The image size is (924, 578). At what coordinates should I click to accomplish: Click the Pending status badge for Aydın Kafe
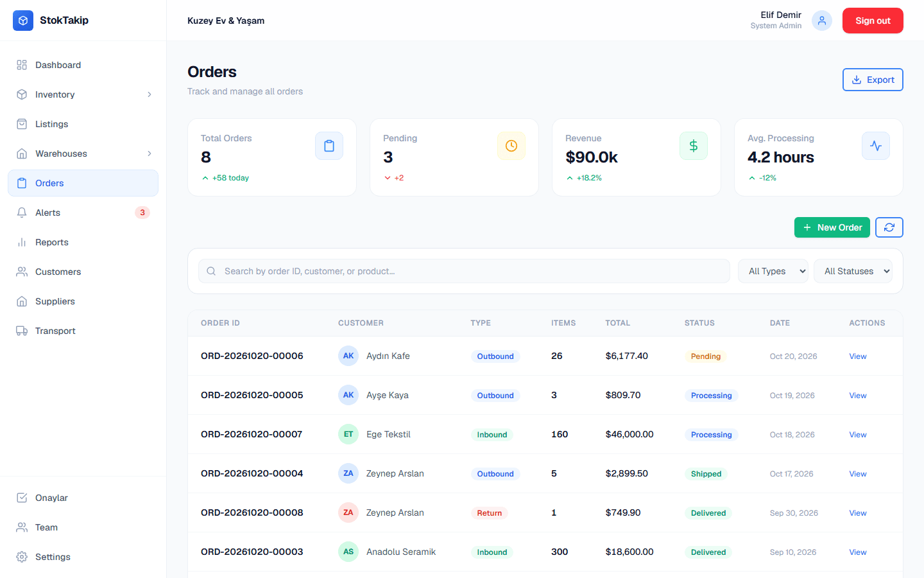click(x=706, y=356)
